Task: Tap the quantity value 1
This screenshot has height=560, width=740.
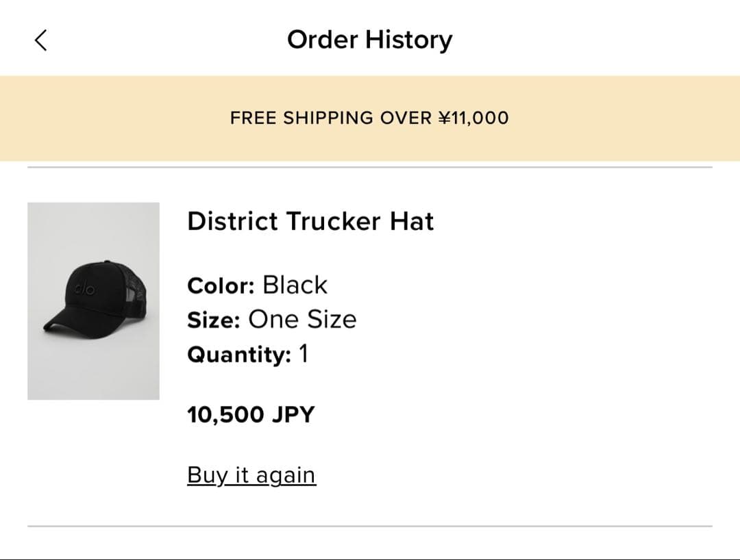Action: tap(304, 355)
